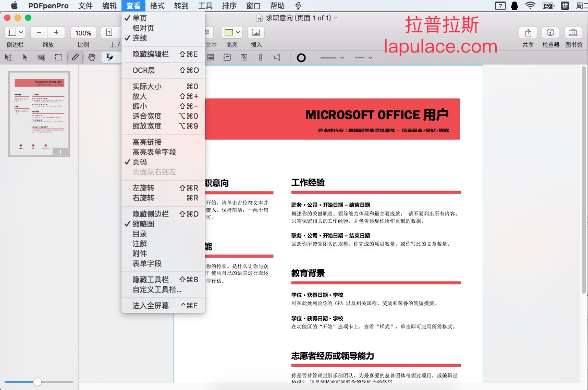Click the note annotation icon
Image resolution: width=588 pixels, height=390 pixels.
point(211,57)
